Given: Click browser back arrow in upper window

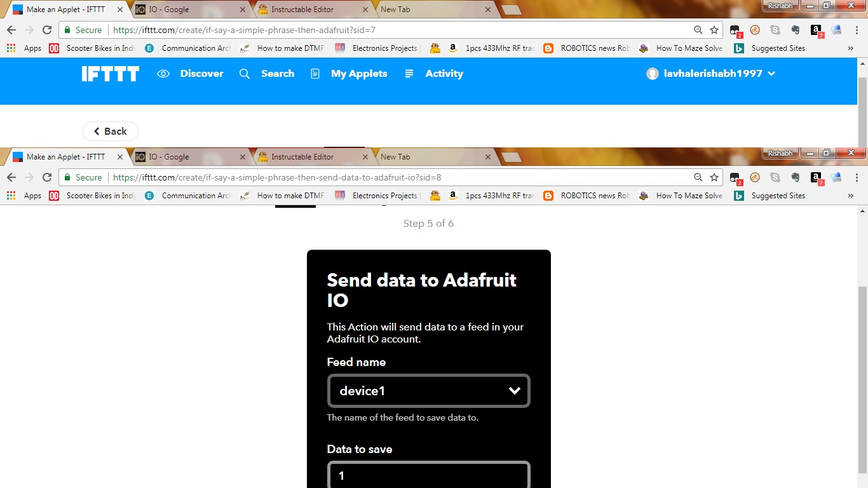Looking at the screenshot, I should (x=11, y=30).
